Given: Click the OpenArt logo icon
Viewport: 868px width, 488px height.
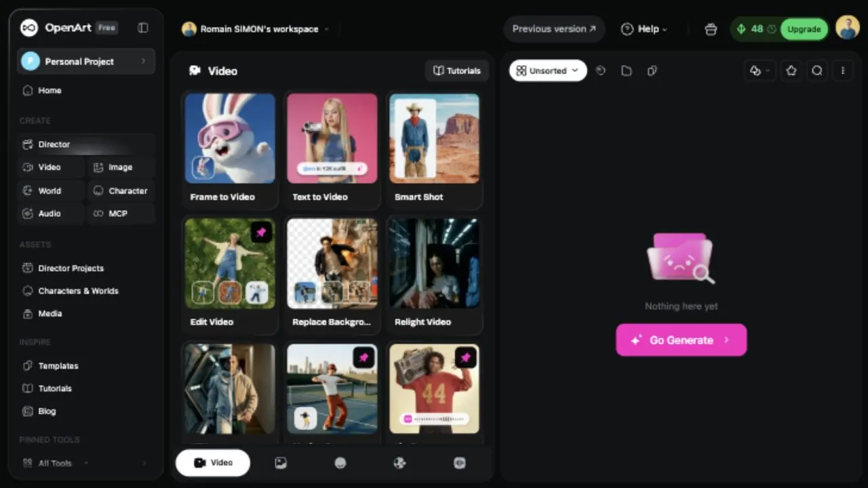Looking at the screenshot, I should [29, 28].
